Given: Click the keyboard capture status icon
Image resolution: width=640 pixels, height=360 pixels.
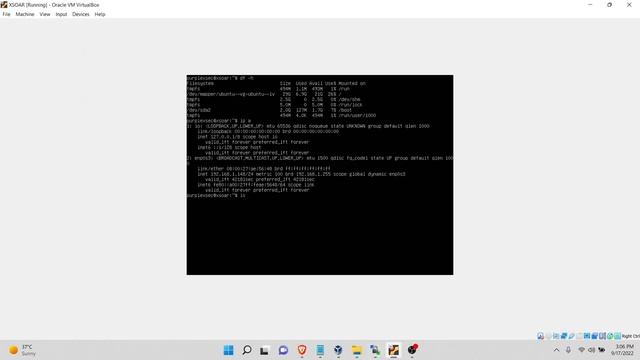Looking at the screenshot, I should (x=618, y=336).
